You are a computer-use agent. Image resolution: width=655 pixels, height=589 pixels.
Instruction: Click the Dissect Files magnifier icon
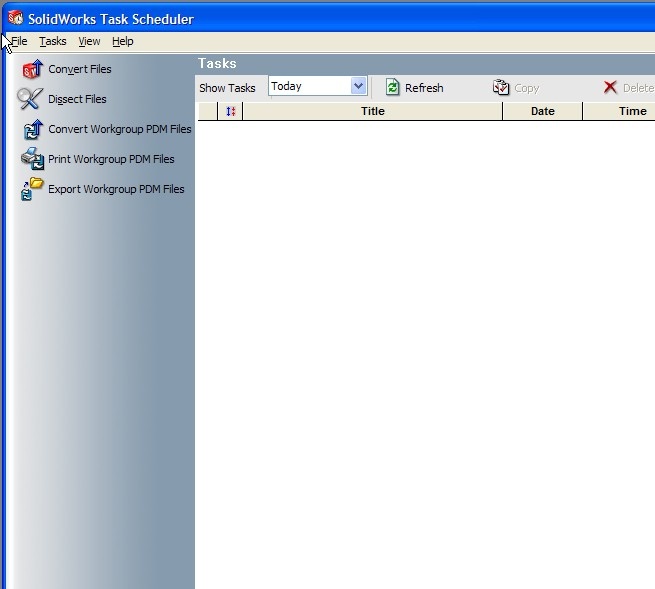pyautogui.click(x=30, y=99)
